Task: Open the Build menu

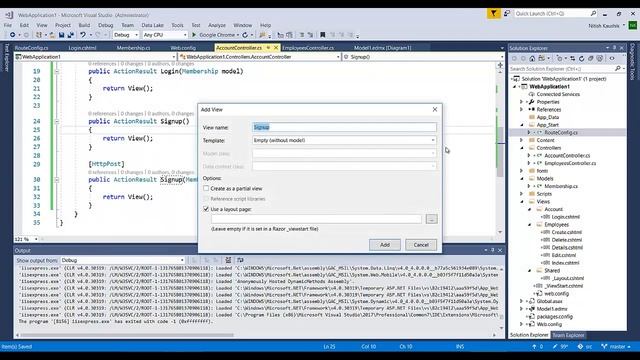Action: pyautogui.click(x=84, y=25)
